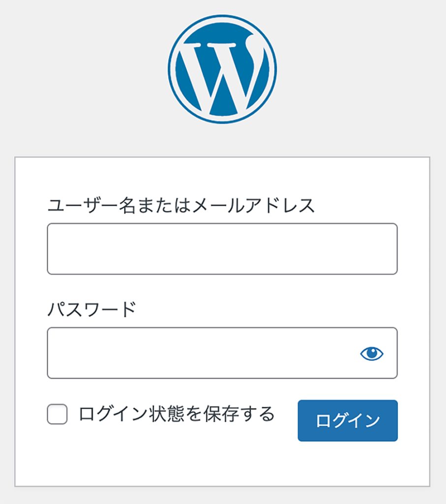
Task: Click the empty first field under ユーザー名
Action: tap(222, 249)
